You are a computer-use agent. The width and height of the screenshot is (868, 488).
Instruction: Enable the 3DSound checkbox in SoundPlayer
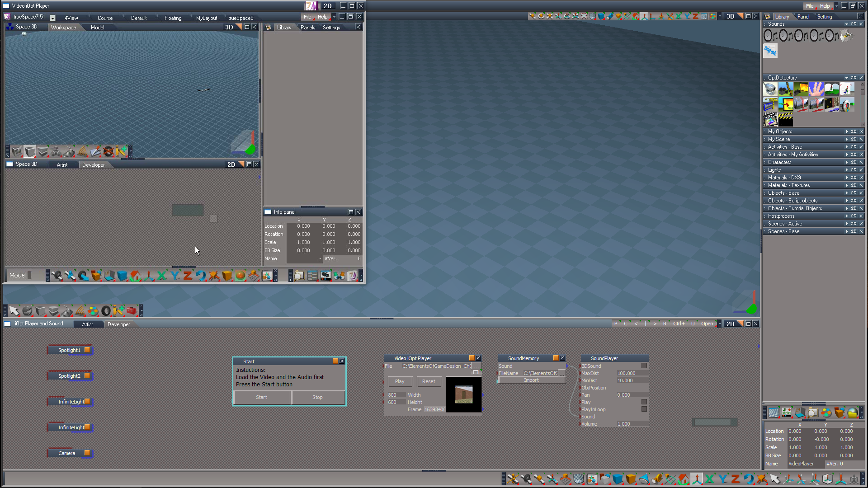(x=644, y=366)
